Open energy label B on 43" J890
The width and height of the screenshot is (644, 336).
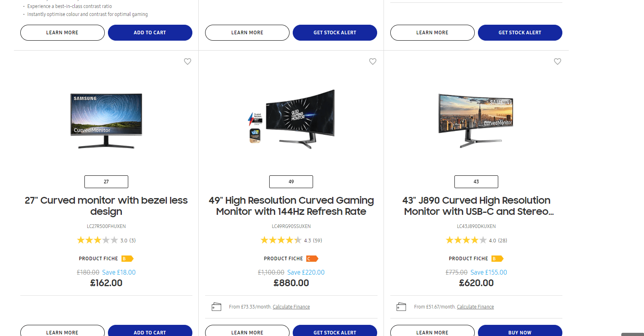coord(497,259)
